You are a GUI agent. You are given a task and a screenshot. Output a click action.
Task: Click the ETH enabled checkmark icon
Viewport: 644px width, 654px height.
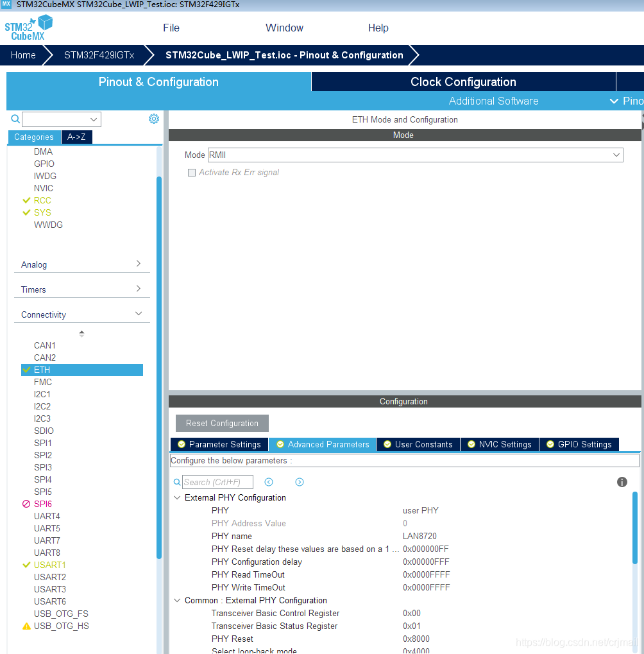pos(27,370)
